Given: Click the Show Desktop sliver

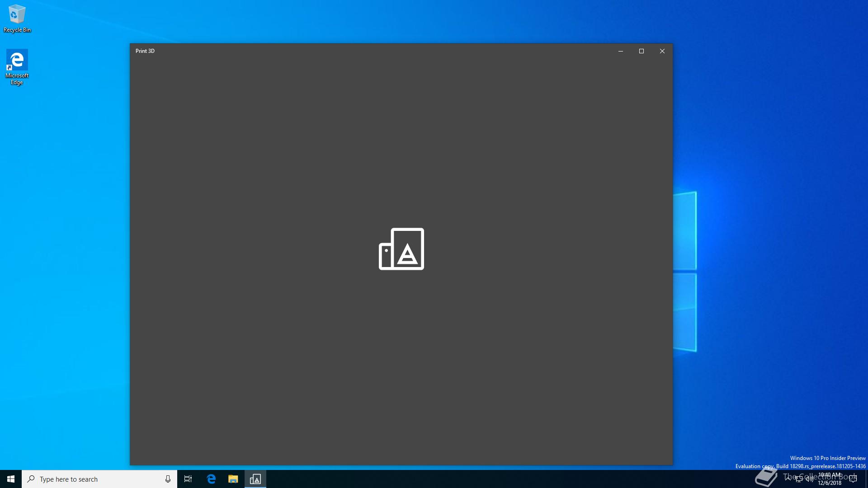Looking at the screenshot, I should click(x=866, y=479).
